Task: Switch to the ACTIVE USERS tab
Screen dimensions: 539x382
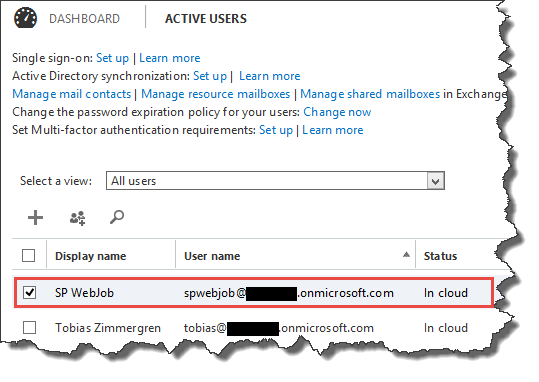Action: [206, 19]
